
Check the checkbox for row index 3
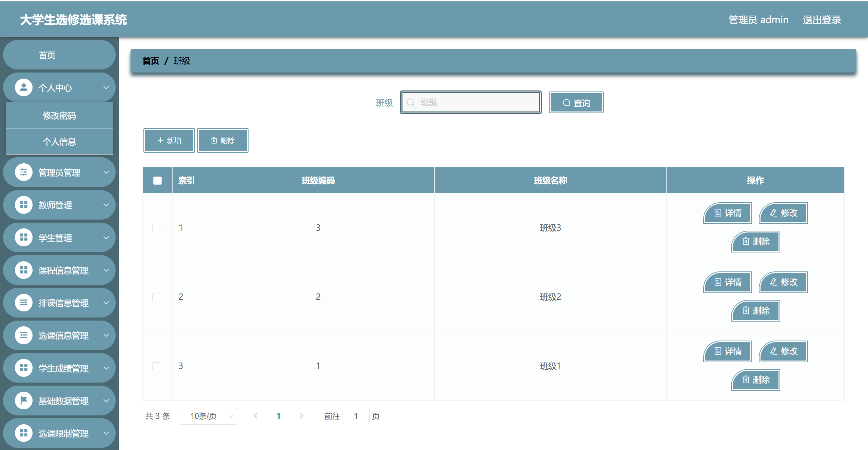[156, 366]
